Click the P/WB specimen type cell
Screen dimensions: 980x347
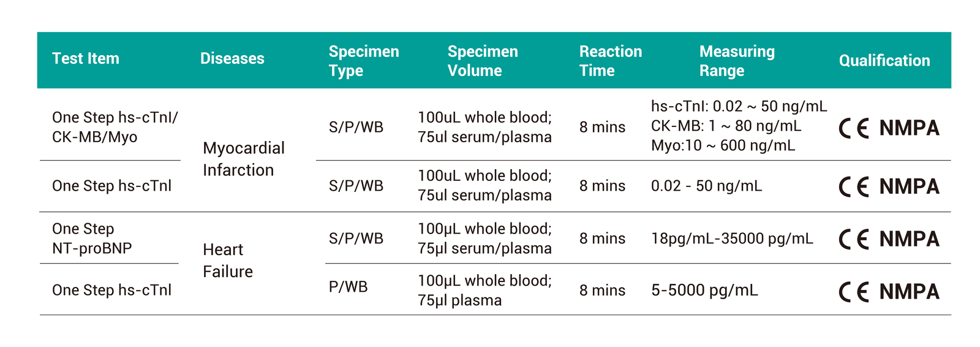coord(348,287)
